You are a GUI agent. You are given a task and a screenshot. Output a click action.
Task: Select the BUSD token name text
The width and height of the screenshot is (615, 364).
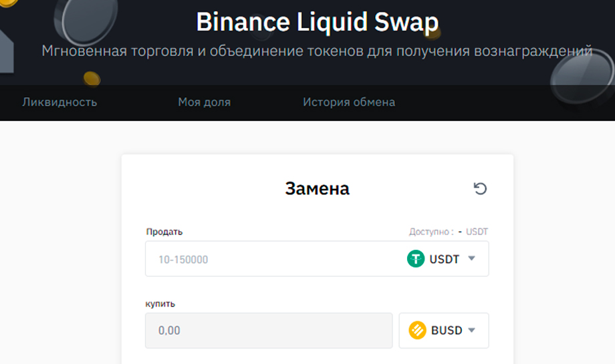447,331
